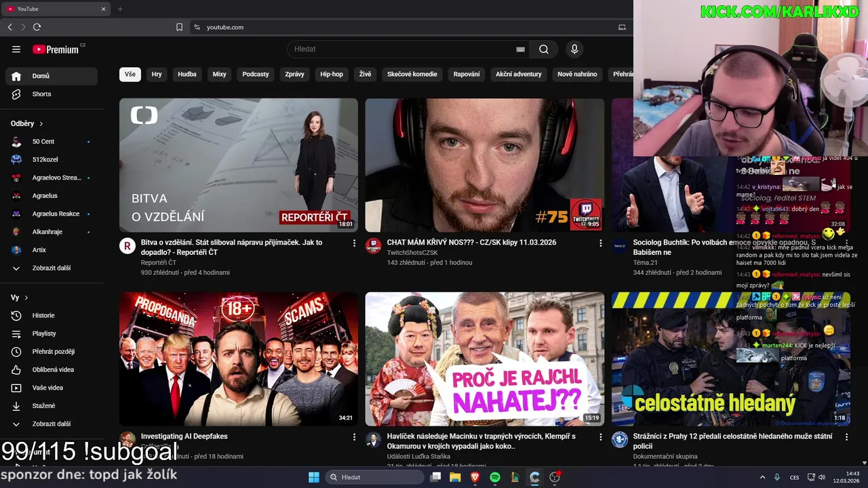This screenshot has height=488, width=868.
Task: Play the celostátně hledaný thumbnail
Action: [x=731, y=359]
